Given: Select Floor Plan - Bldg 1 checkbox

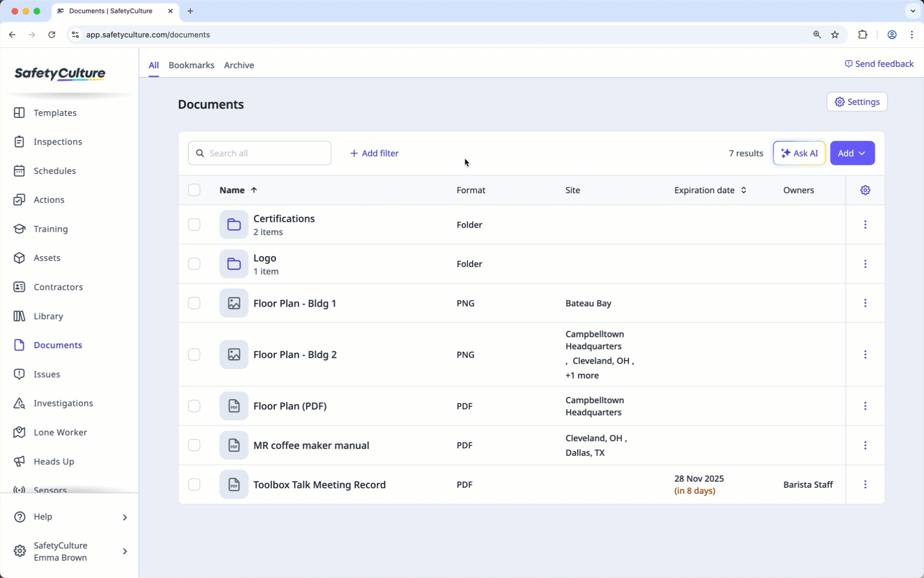Looking at the screenshot, I should pyautogui.click(x=194, y=303).
